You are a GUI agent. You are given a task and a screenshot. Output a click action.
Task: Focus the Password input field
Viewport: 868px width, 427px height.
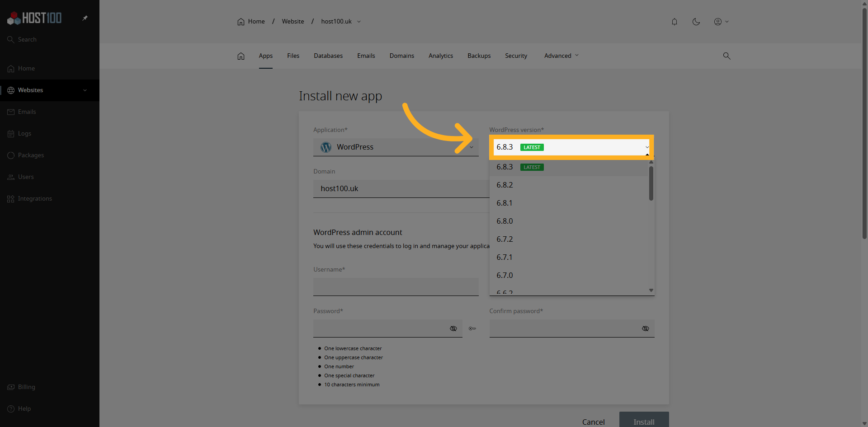click(388, 328)
